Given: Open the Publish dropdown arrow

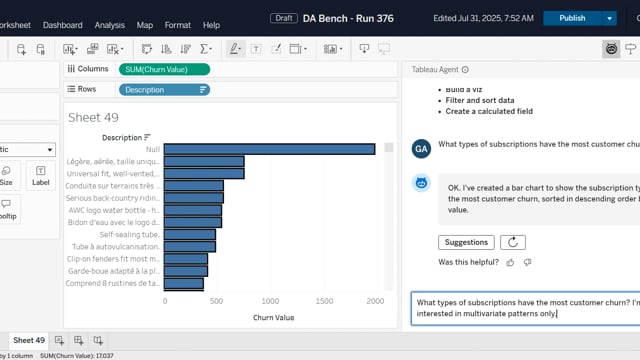Looking at the screenshot, I should coord(609,18).
